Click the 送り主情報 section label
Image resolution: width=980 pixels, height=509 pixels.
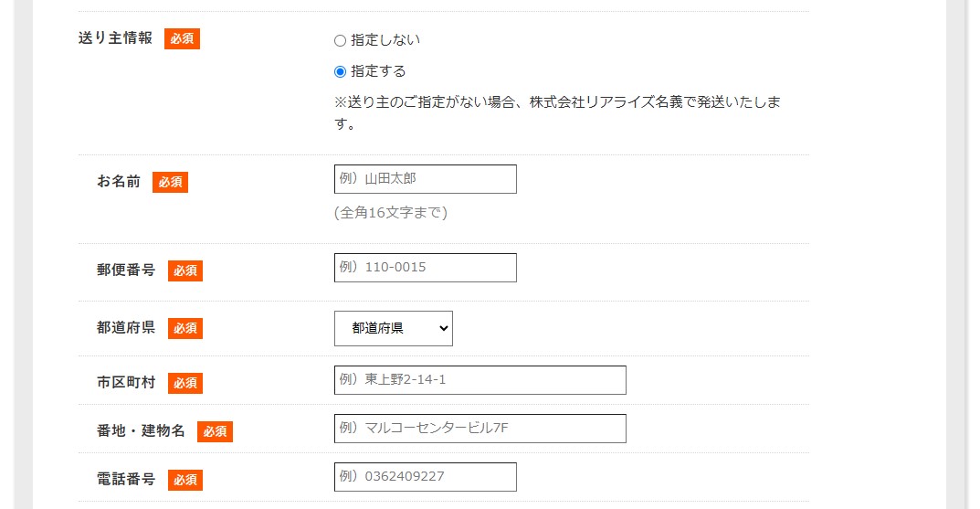tap(116, 38)
